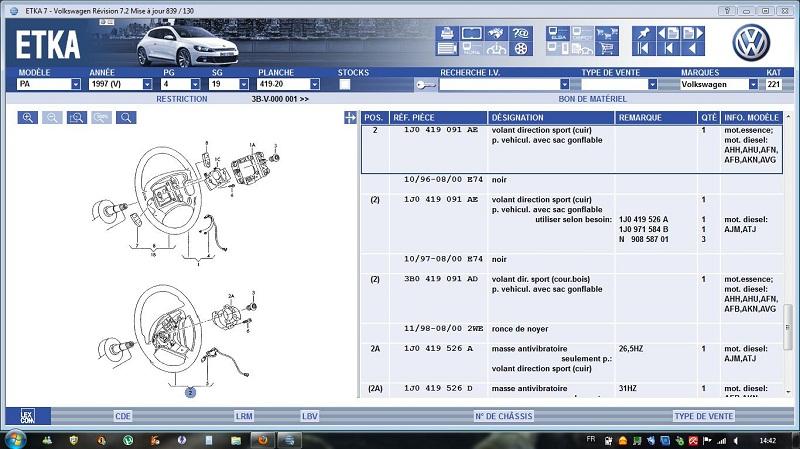Screen dimensions: 800x449
Task: Open the MODÈLE dropdown
Action: (76, 84)
